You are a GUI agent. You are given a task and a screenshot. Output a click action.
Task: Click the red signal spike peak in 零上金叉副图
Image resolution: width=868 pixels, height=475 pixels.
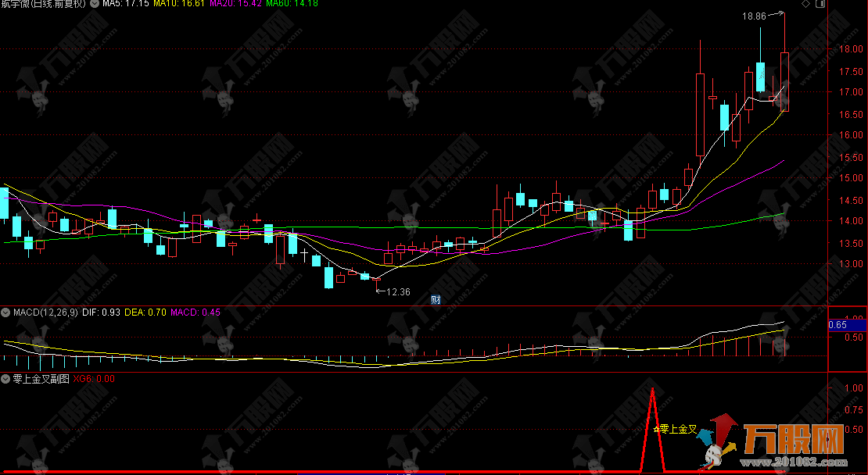pyautogui.click(x=653, y=389)
